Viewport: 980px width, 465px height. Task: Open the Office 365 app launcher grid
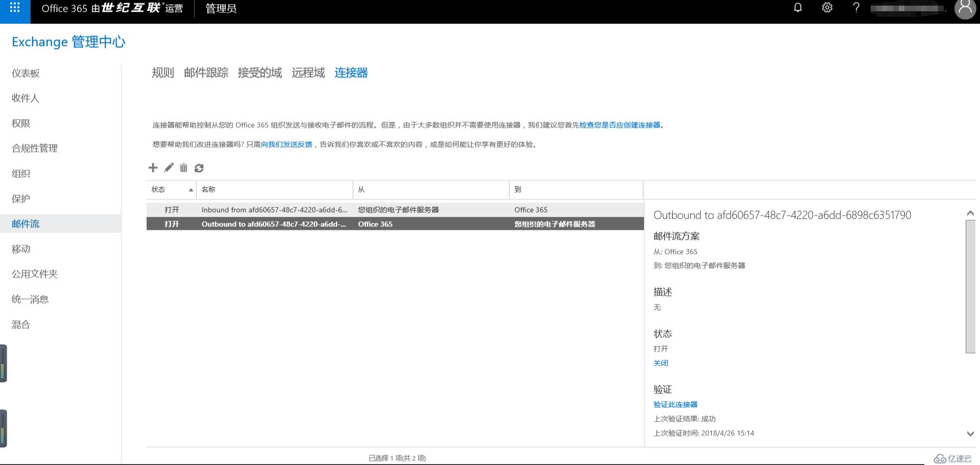15,8
